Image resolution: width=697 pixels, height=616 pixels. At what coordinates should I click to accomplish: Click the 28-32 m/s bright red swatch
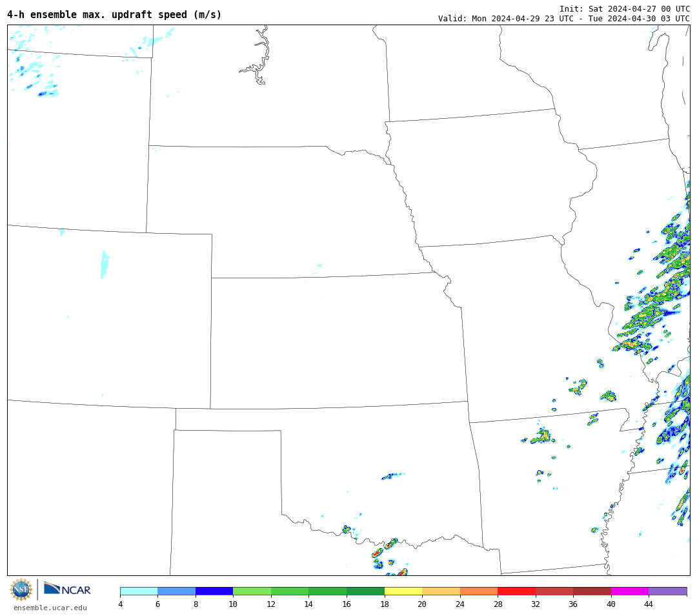click(x=516, y=591)
